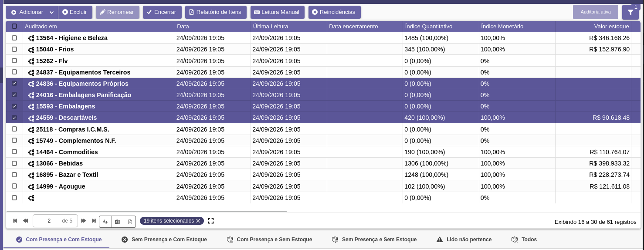
Task: Open the Adicionar dropdown arrow
Action: [x=52, y=12]
